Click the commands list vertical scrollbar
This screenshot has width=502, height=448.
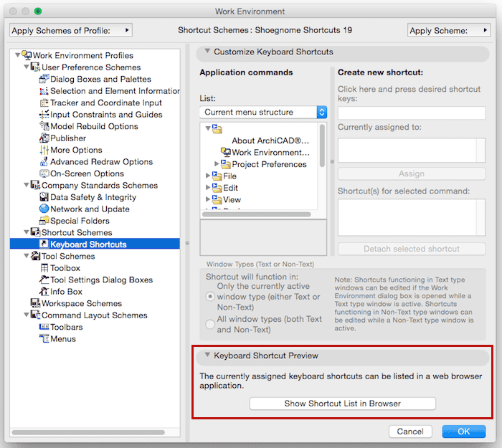pyautogui.click(x=322, y=146)
